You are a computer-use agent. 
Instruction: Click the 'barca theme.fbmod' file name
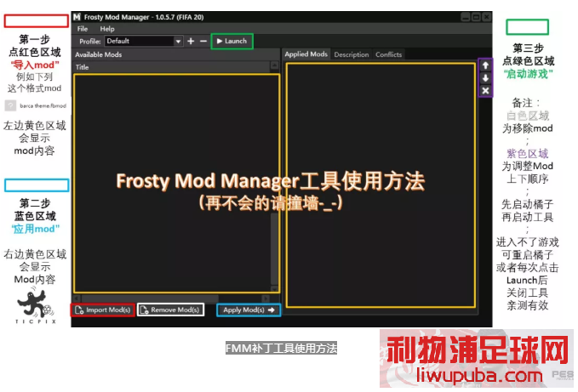point(43,106)
